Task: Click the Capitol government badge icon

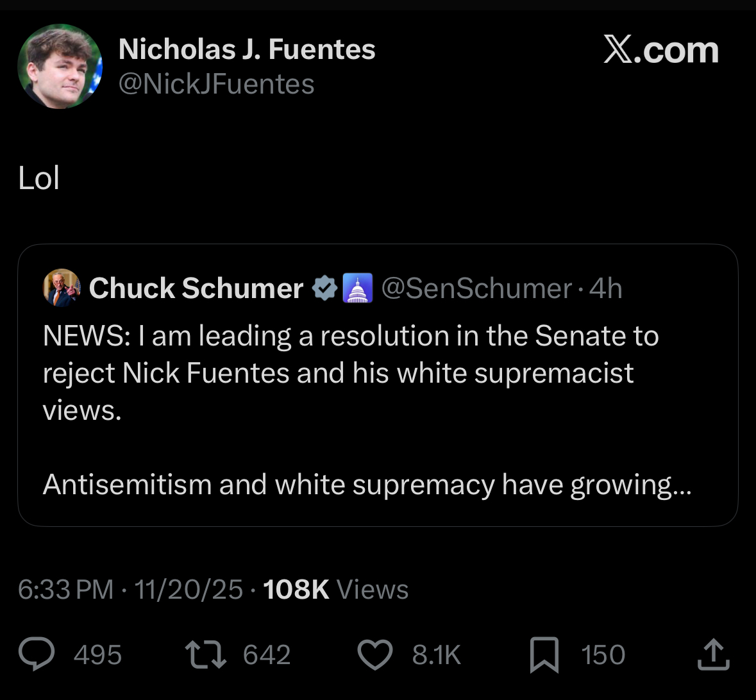Action: pyautogui.click(x=358, y=288)
